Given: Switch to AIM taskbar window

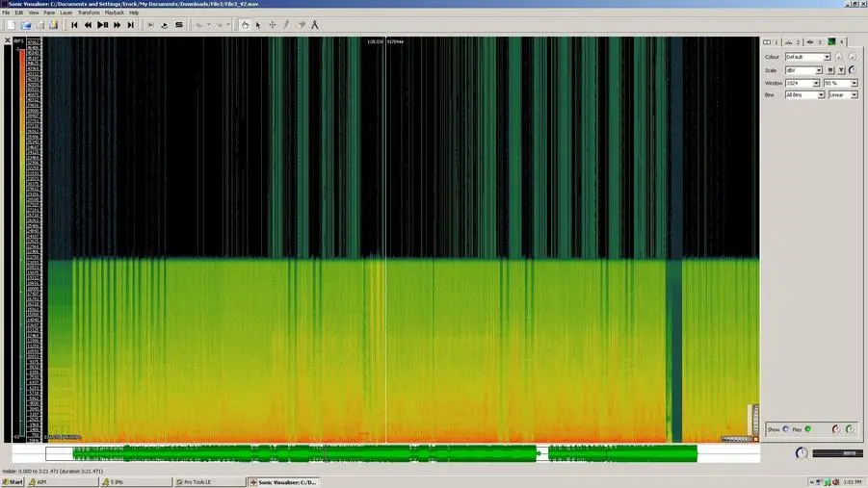Looking at the screenshot, I should pos(63,482).
